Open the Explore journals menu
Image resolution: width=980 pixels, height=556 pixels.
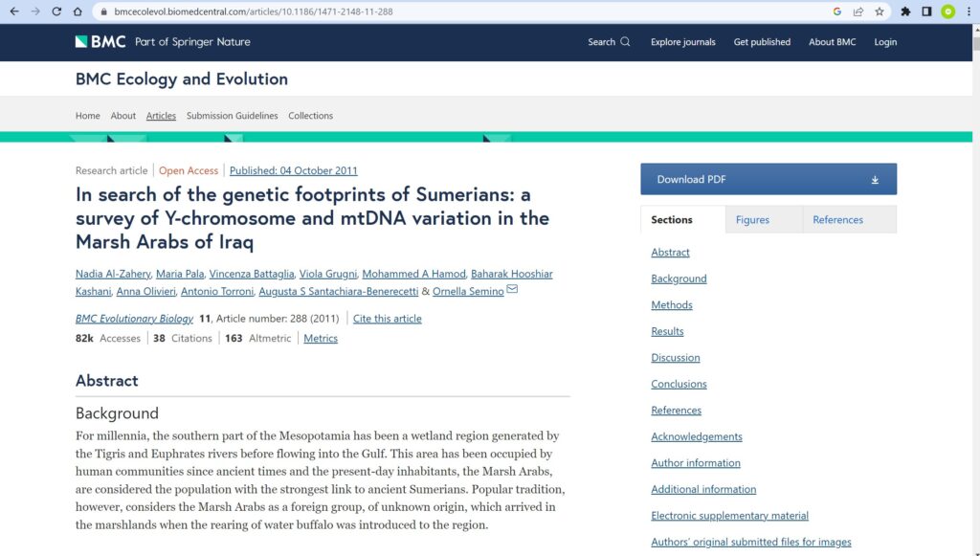pos(682,42)
